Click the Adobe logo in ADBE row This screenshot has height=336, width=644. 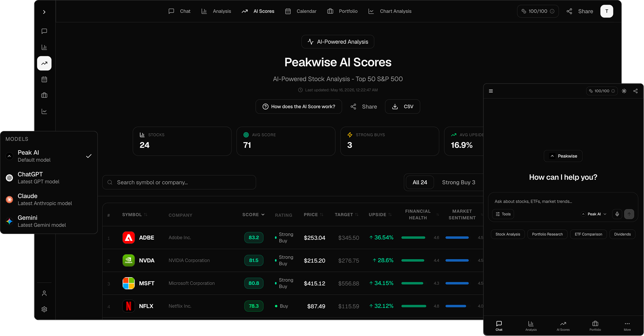pos(129,238)
